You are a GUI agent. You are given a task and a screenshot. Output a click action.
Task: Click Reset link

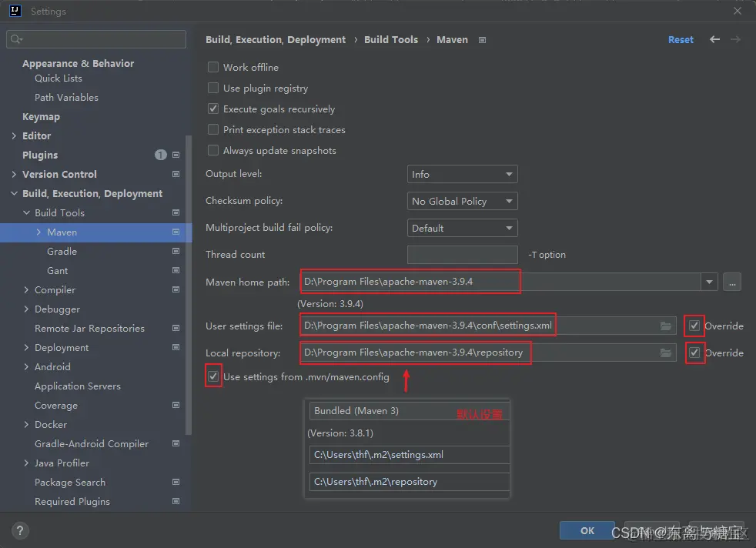(x=681, y=39)
